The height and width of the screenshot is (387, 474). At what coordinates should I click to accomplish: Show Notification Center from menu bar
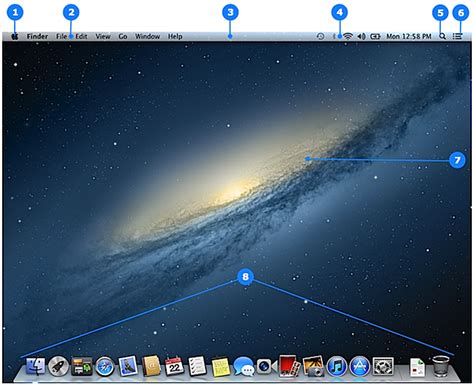457,36
